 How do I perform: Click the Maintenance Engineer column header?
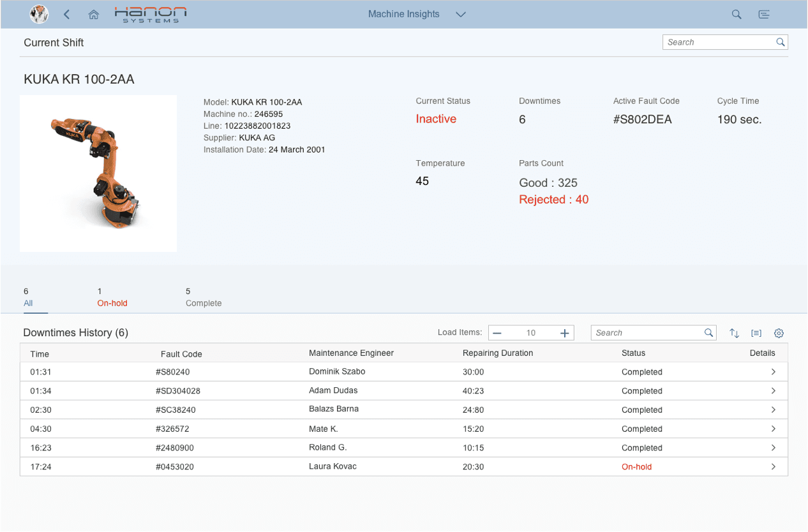click(x=352, y=353)
